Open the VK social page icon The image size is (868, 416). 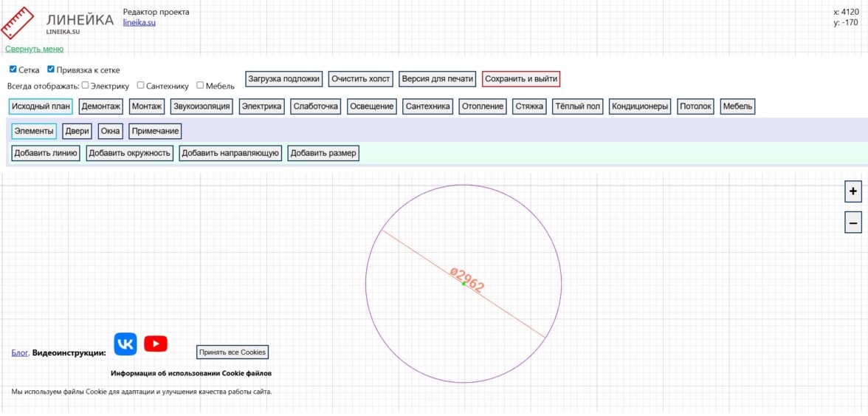[125, 344]
